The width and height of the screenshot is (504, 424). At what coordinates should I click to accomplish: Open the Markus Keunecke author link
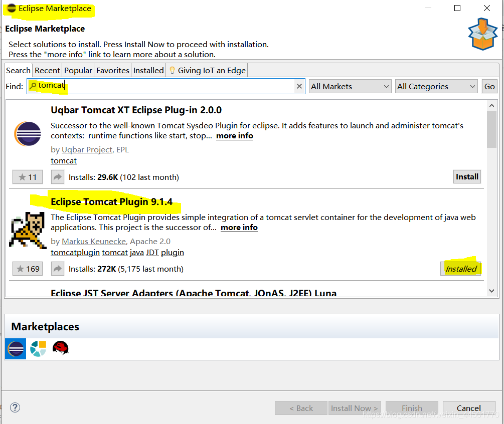pos(94,241)
